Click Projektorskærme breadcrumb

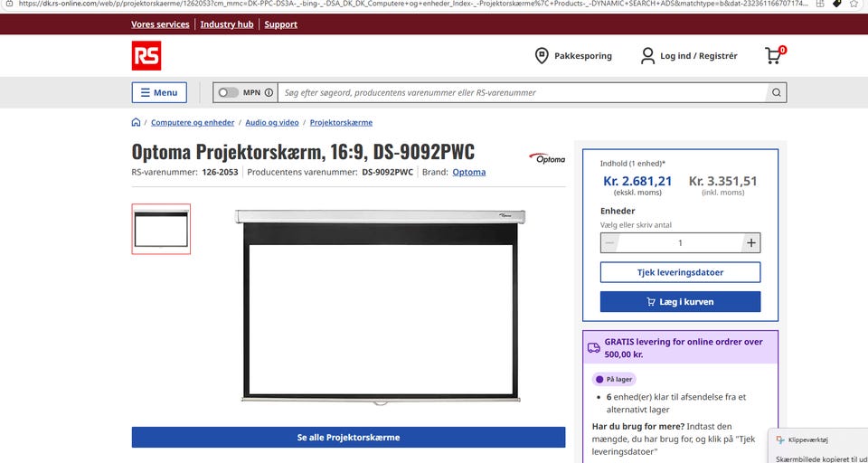pos(341,122)
